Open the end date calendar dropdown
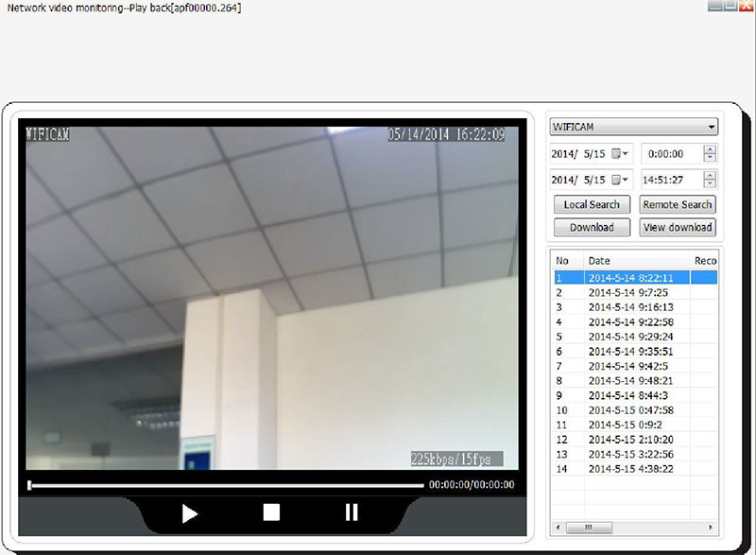756x555 pixels. click(620, 180)
